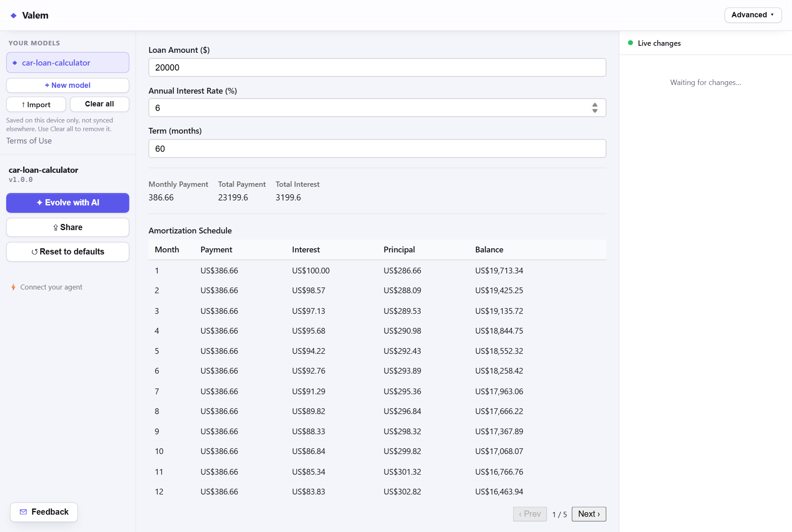
Task: Click Total Payment value 23199.6
Action: [x=233, y=198]
